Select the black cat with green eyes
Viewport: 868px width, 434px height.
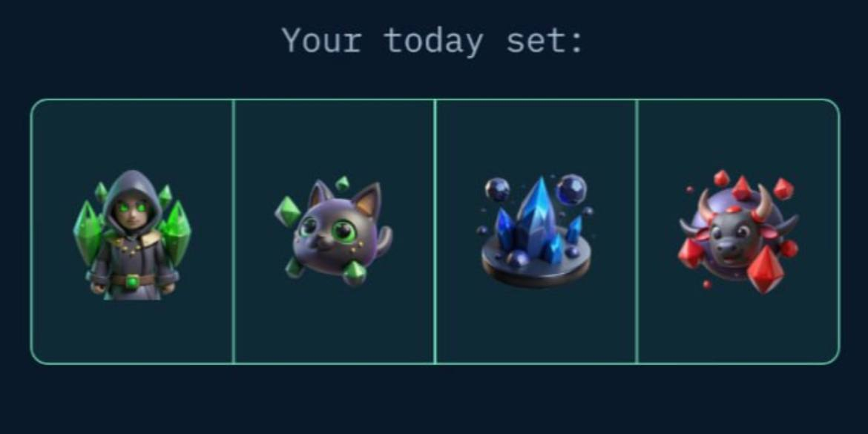pos(334,231)
